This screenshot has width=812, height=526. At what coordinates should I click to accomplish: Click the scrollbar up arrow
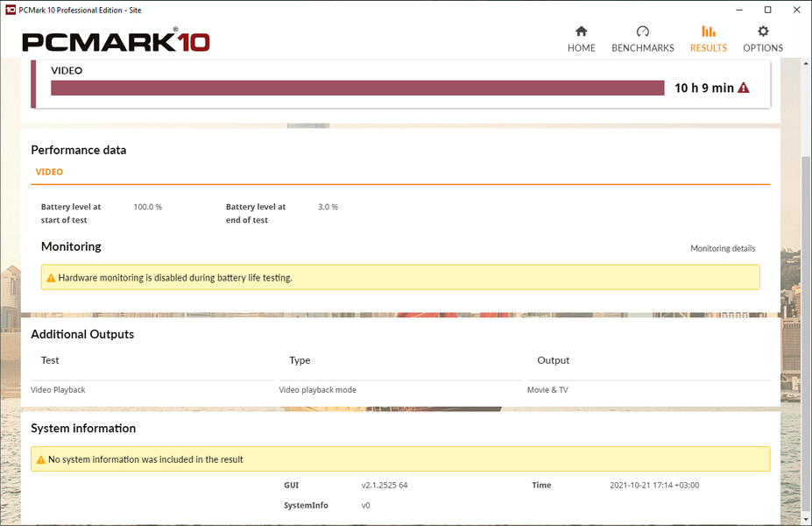tap(806, 63)
